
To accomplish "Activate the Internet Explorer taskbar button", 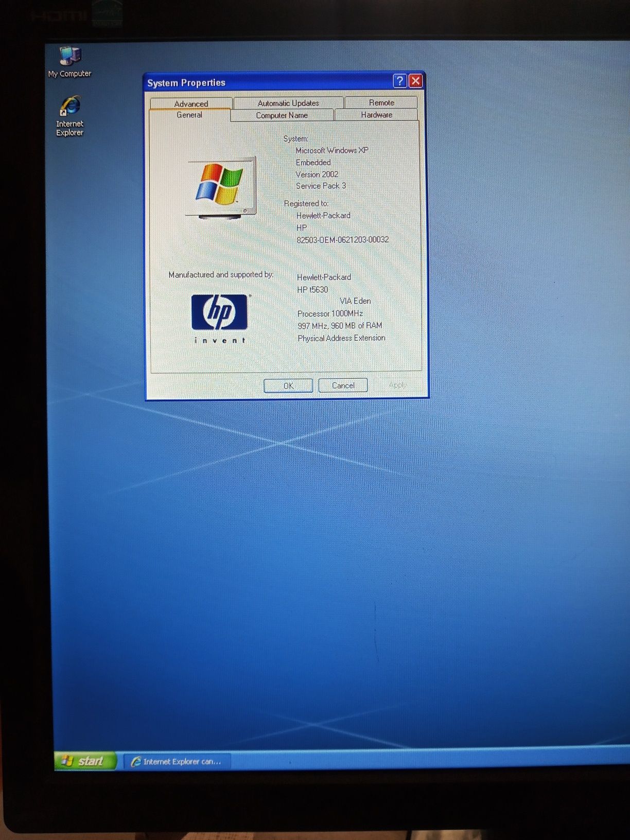I will [177, 761].
